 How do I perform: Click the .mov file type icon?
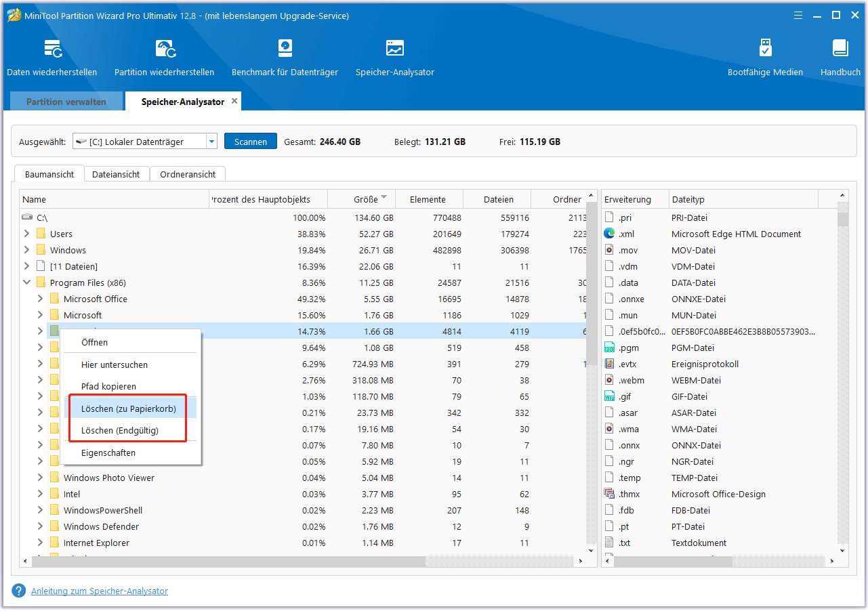609,250
